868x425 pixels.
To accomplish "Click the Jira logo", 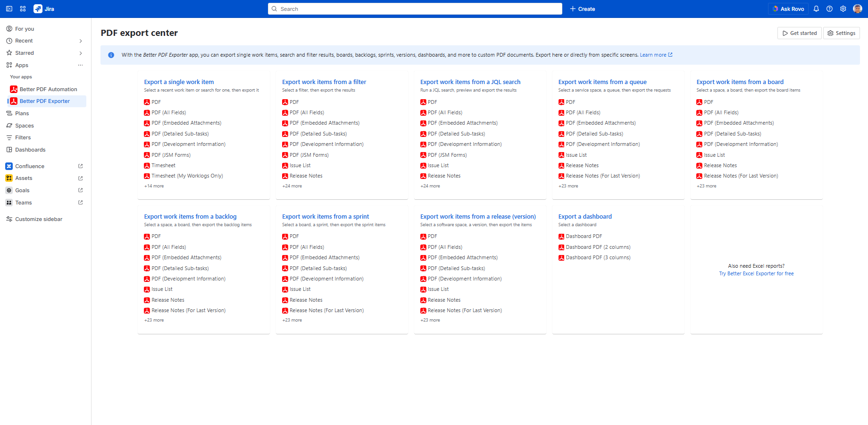I will click(x=44, y=9).
